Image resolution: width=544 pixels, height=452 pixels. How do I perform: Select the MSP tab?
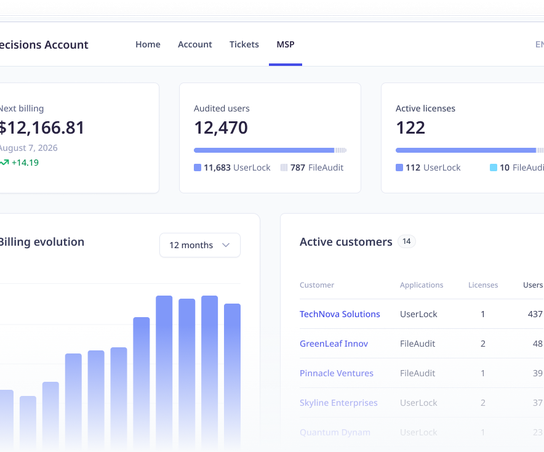point(285,44)
